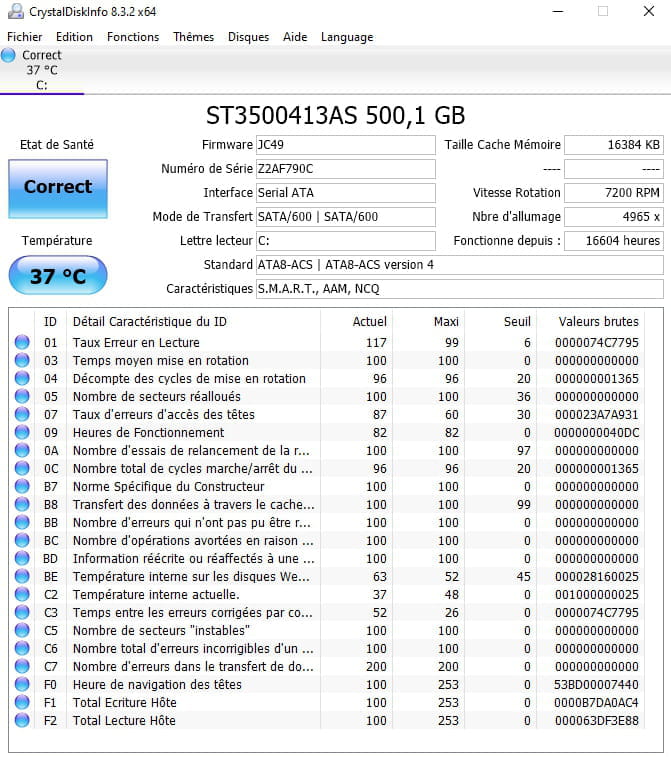
Task: Click the Correct health status button
Action: 58,189
